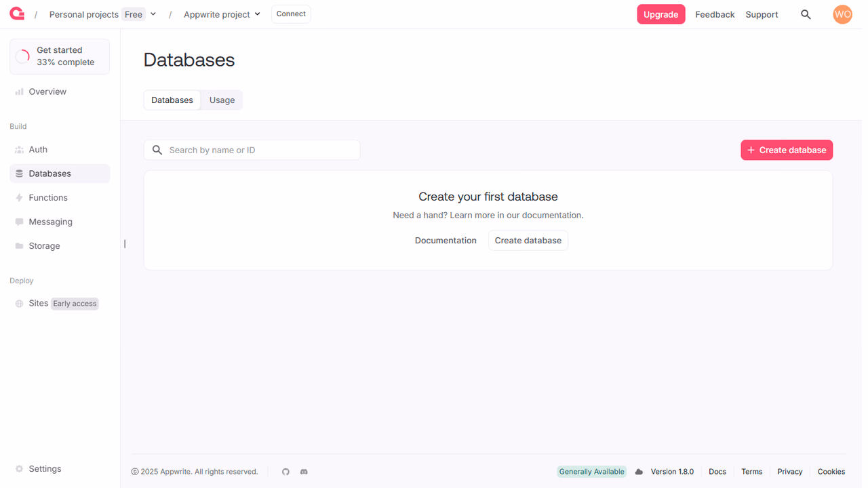The height and width of the screenshot is (488, 868).
Task: Click the Sites globe icon
Action: [19, 304]
